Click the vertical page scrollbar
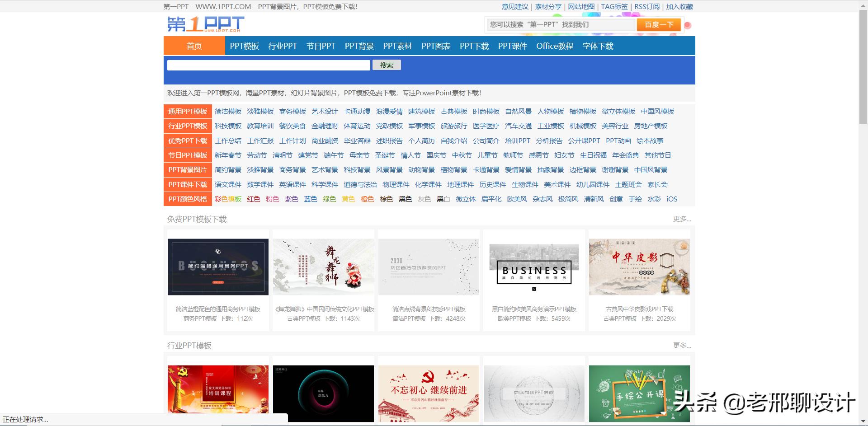 (863, 68)
